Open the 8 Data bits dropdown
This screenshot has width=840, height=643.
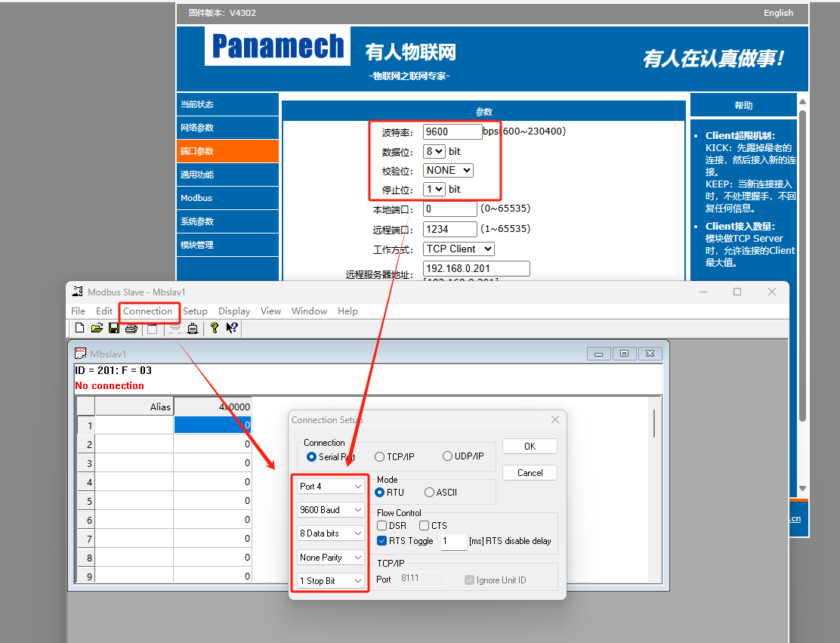pos(331,533)
